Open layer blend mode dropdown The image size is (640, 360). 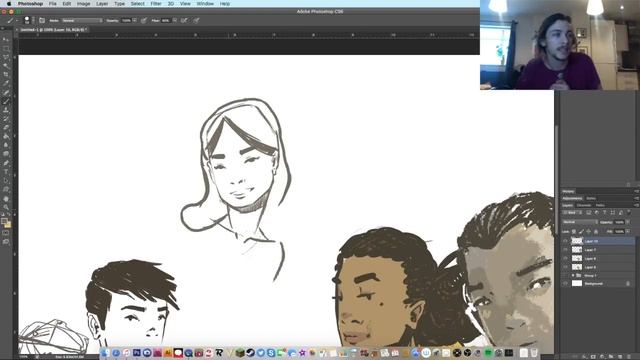tap(580, 222)
